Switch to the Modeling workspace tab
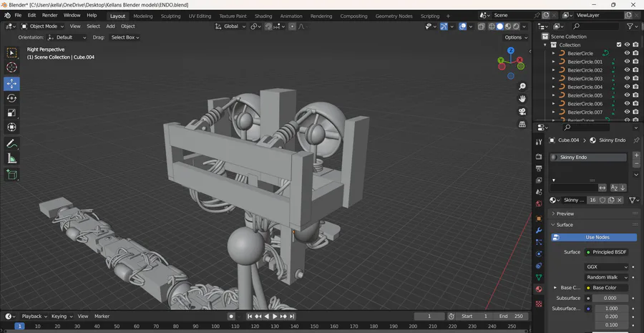 point(143,16)
